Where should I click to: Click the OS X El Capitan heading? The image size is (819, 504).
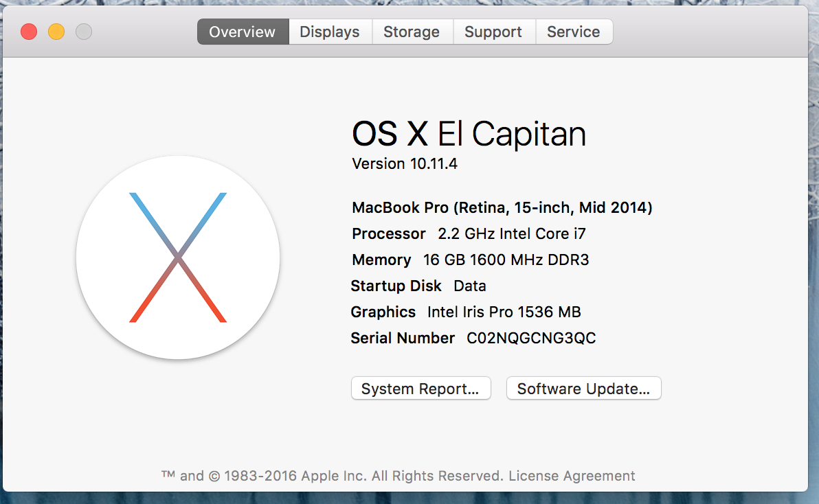(x=469, y=134)
